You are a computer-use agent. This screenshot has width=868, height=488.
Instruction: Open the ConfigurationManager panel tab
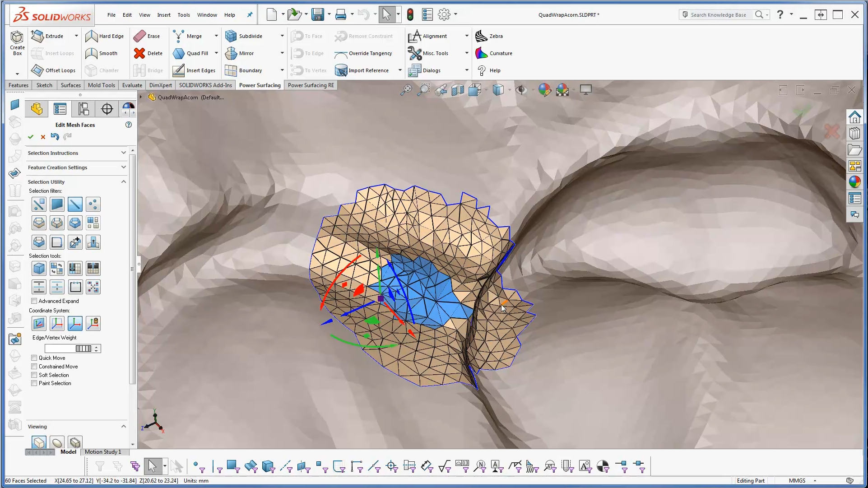point(84,109)
